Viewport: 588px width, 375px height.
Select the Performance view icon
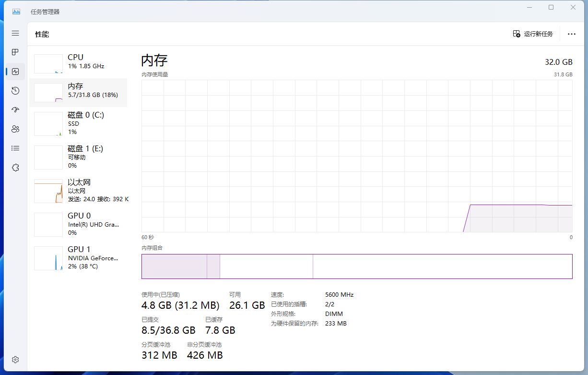click(x=15, y=71)
